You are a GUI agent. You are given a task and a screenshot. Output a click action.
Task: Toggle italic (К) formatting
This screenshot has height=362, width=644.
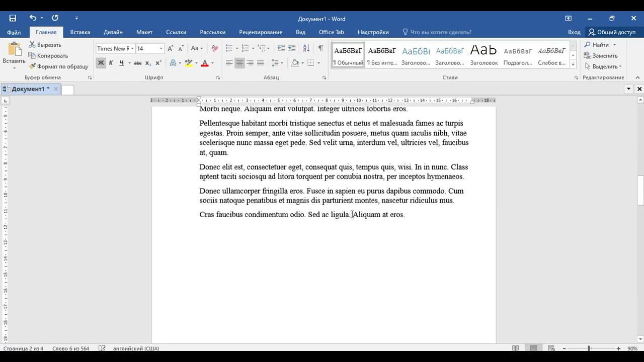[111, 63]
